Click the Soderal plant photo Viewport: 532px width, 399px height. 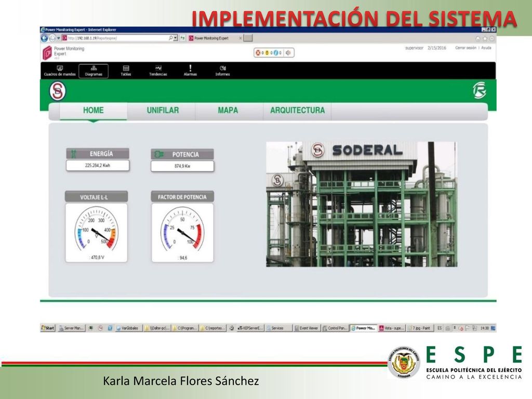(362, 204)
